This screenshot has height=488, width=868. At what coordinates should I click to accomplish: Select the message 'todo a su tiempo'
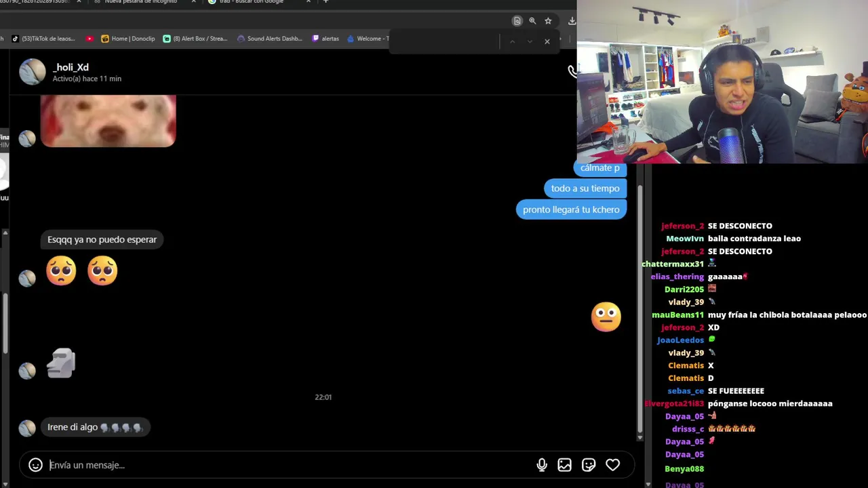[x=585, y=188]
